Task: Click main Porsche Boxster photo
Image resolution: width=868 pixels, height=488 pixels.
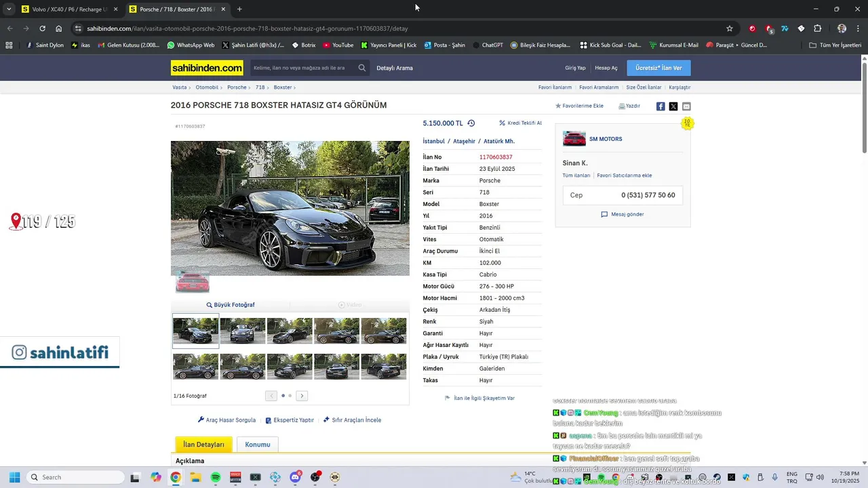Action: tap(290, 208)
